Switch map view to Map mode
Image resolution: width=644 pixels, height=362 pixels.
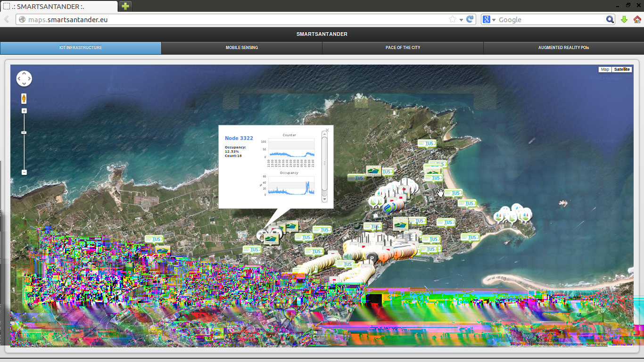coord(605,69)
